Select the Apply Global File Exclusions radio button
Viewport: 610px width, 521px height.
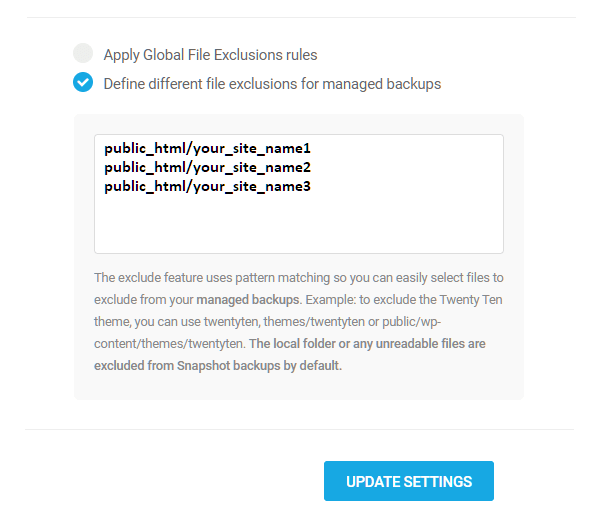83,54
